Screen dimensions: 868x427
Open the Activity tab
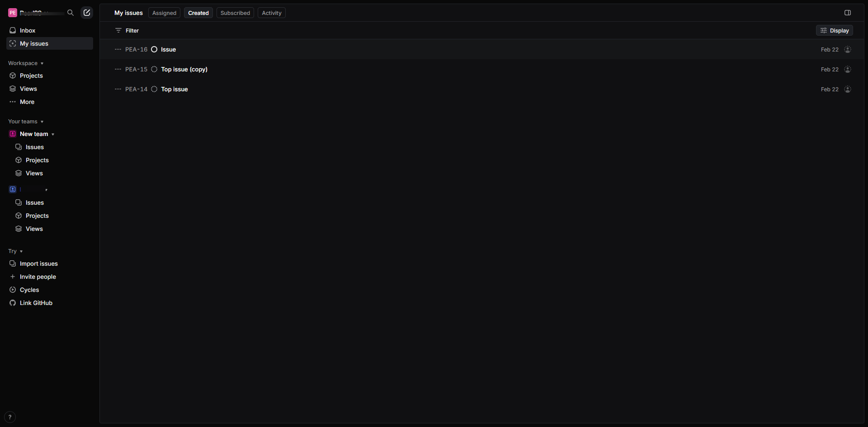272,13
